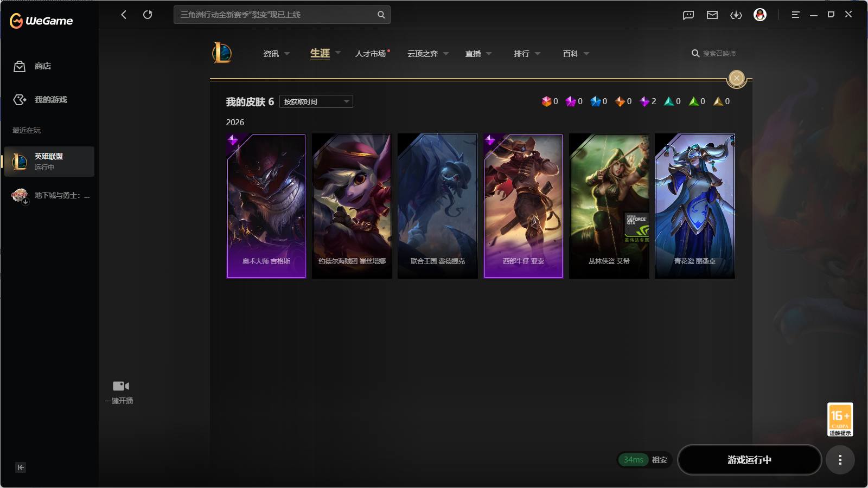The width and height of the screenshot is (868, 488).
Task: Expand the 排行 menu arrow
Action: (538, 54)
